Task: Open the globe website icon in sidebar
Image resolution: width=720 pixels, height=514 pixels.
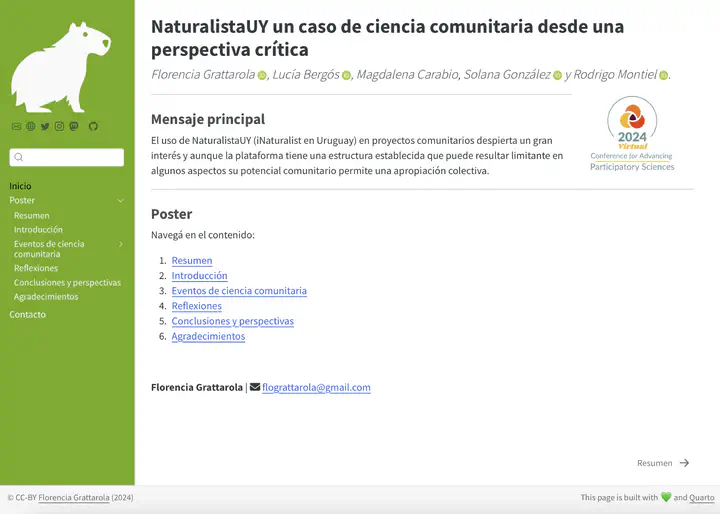Action: [x=31, y=126]
